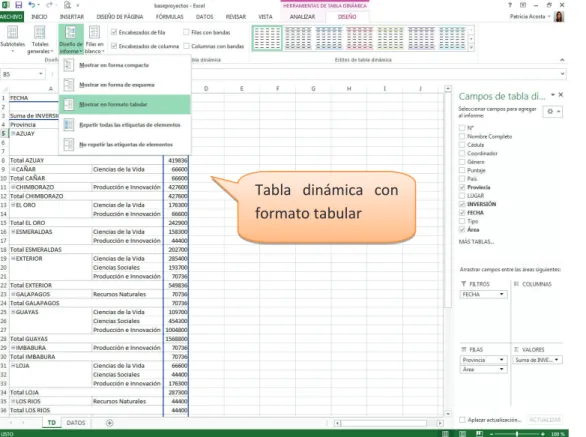The width and height of the screenshot is (586, 437).
Task: Click the Redo arrow icon
Action: (49, 5)
